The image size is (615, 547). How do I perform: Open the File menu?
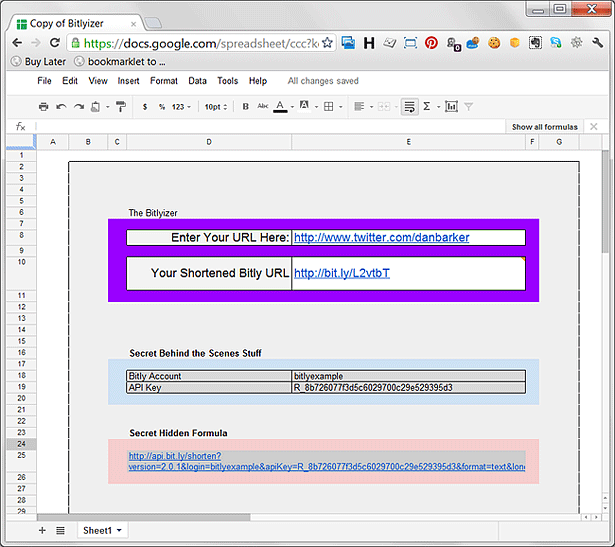point(44,81)
